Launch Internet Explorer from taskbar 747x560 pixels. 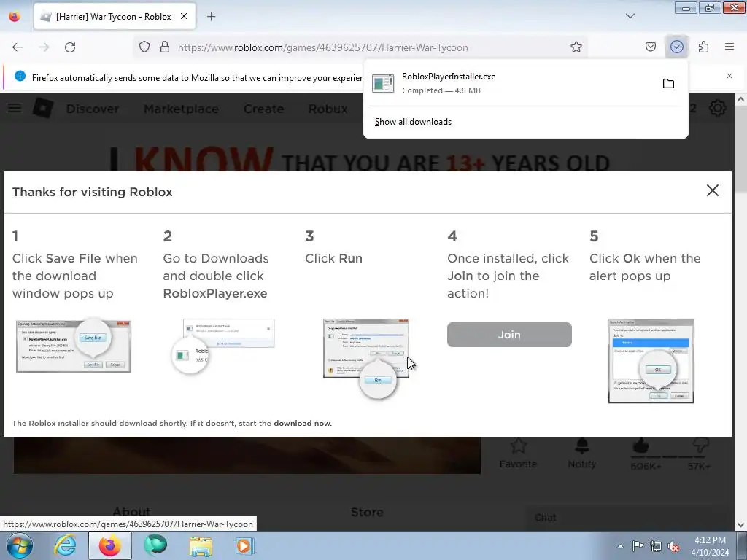coord(65,545)
